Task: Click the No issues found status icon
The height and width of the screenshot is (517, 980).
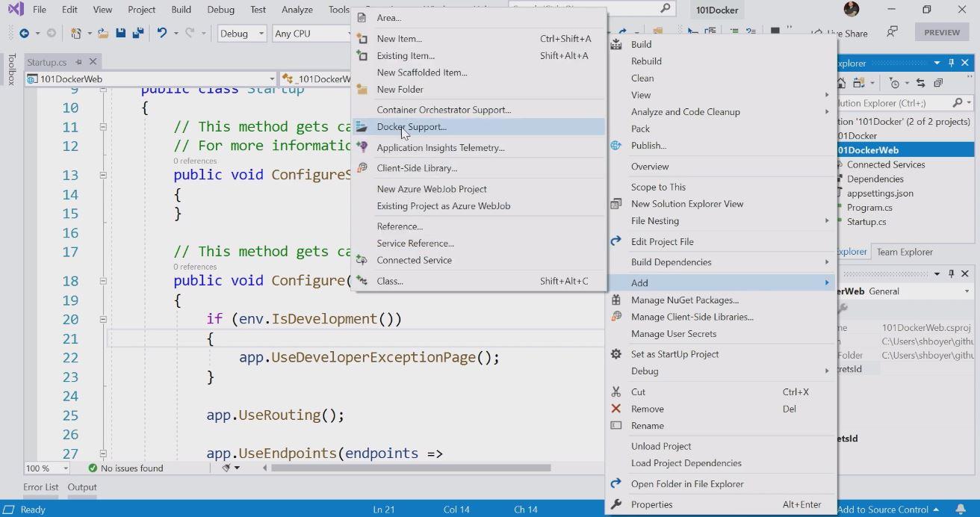Action: (x=93, y=468)
